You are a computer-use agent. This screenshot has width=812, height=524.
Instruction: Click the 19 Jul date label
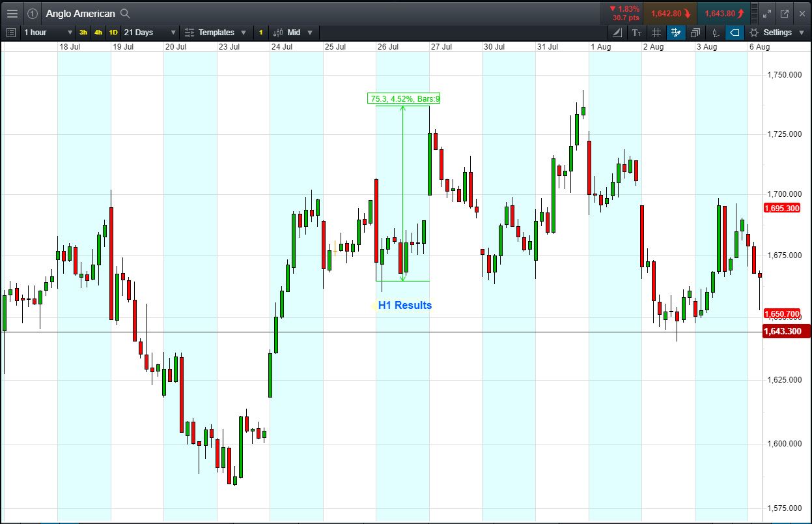click(123, 47)
